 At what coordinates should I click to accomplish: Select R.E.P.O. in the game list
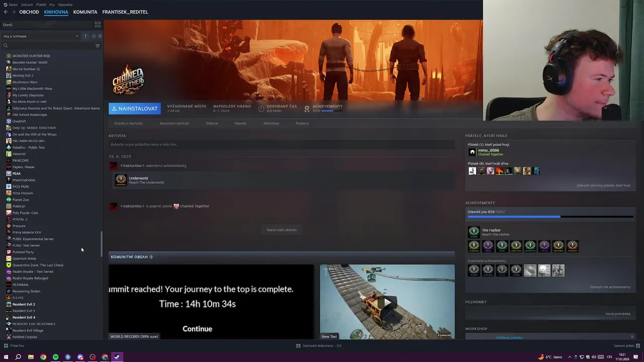click(18, 298)
